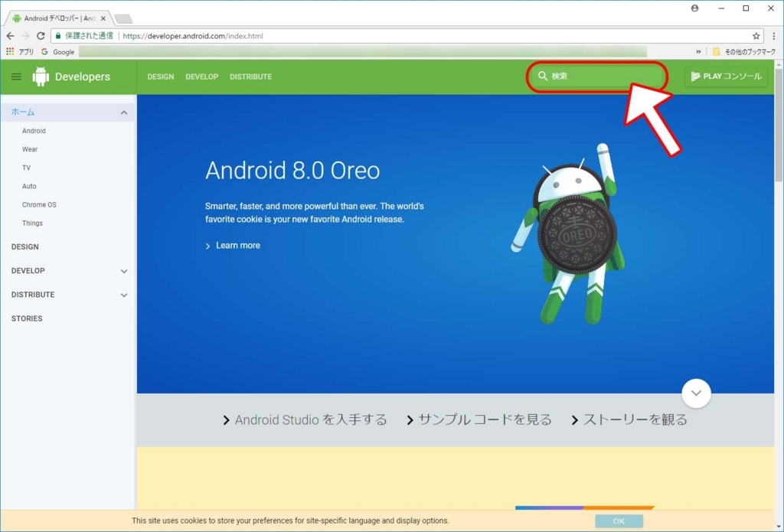Screen dimensions: 784x532
Task: Click the Learn more link
Action: point(233,246)
